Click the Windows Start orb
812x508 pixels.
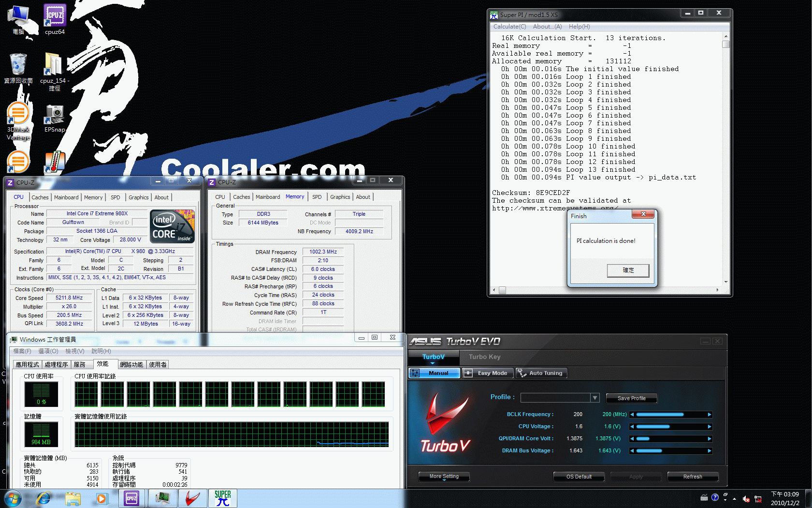tap(13, 498)
